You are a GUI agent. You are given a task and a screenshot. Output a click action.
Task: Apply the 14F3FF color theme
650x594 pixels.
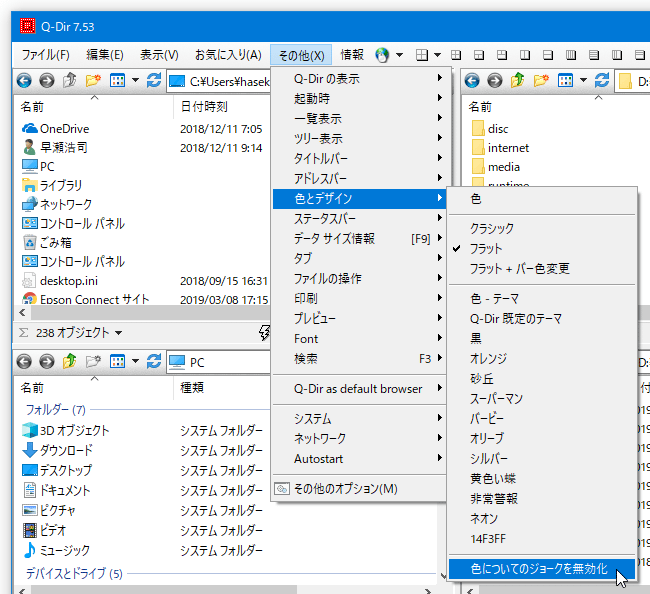tap(542, 539)
